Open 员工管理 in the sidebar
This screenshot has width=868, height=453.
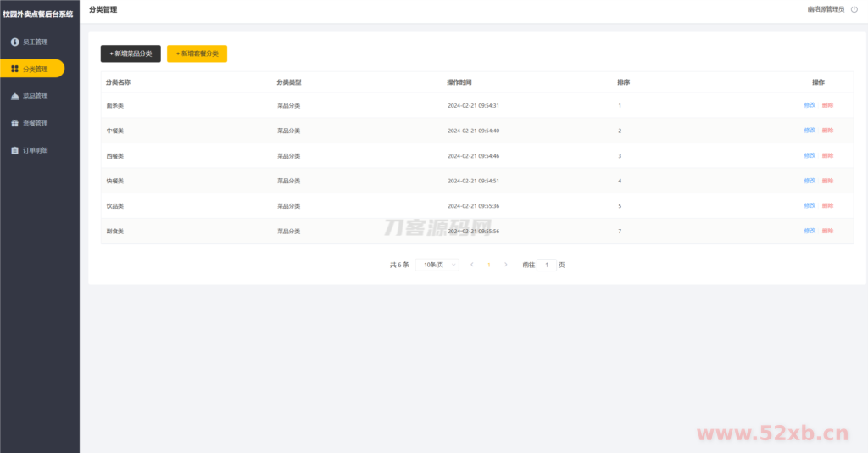pyautogui.click(x=35, y=42)
